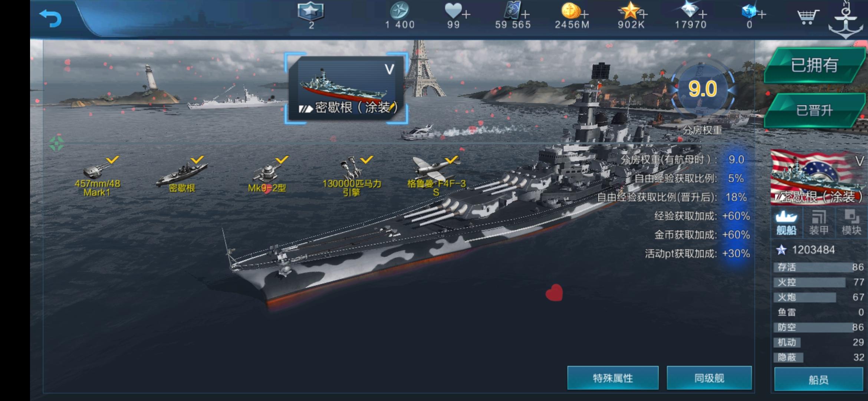Switch to the 舰船 tab
Screen dimensions: 868x401
(x=786, y=223)
